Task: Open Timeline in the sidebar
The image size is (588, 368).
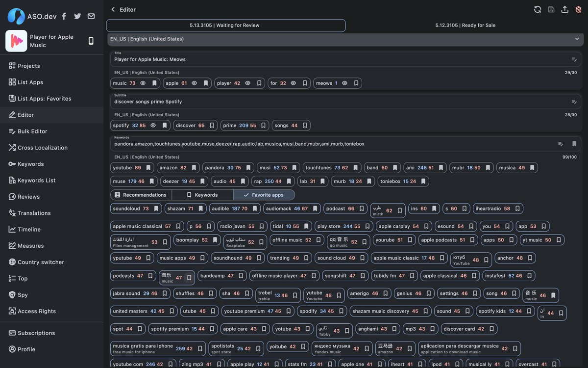Action: (51, 229)
